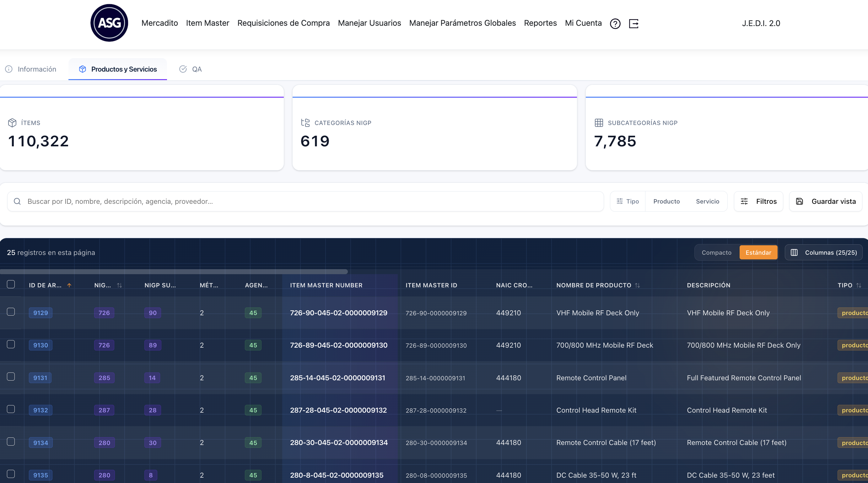The image size is (868, 483).
Task: Filter by Servicio type
Action: pos(707,201)
